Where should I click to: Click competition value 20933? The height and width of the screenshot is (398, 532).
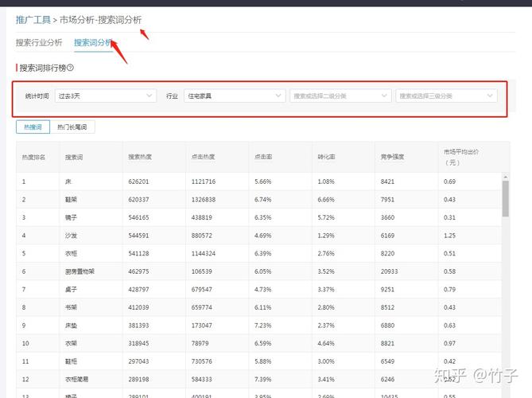(389, 271)
